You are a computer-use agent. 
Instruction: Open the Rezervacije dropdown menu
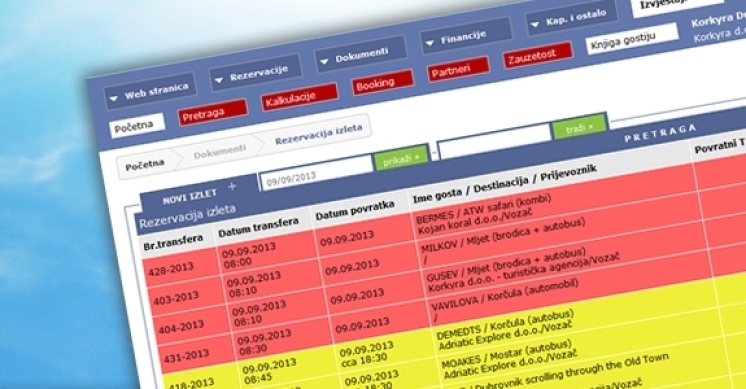pyautogui.click(x=255, y=73)
